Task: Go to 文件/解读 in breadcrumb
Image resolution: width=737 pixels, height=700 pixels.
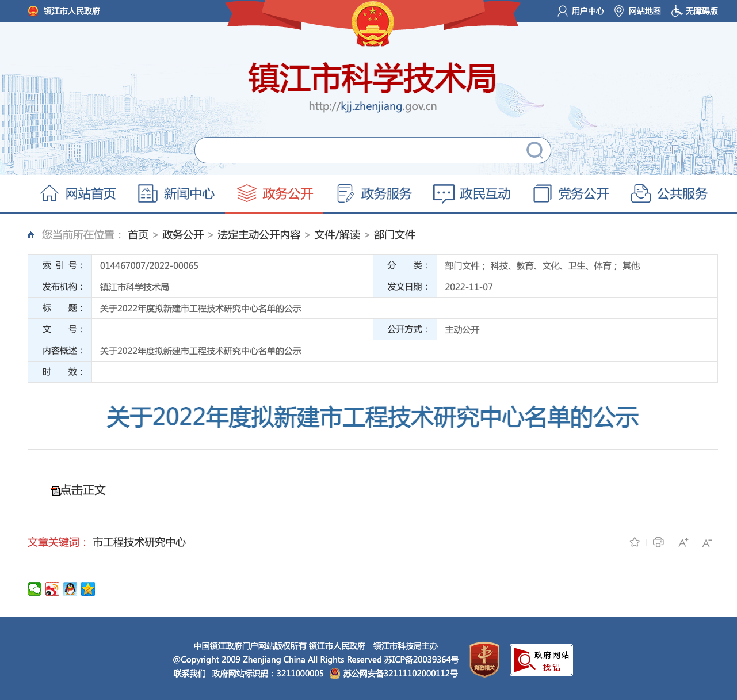Action: (337, 235)
